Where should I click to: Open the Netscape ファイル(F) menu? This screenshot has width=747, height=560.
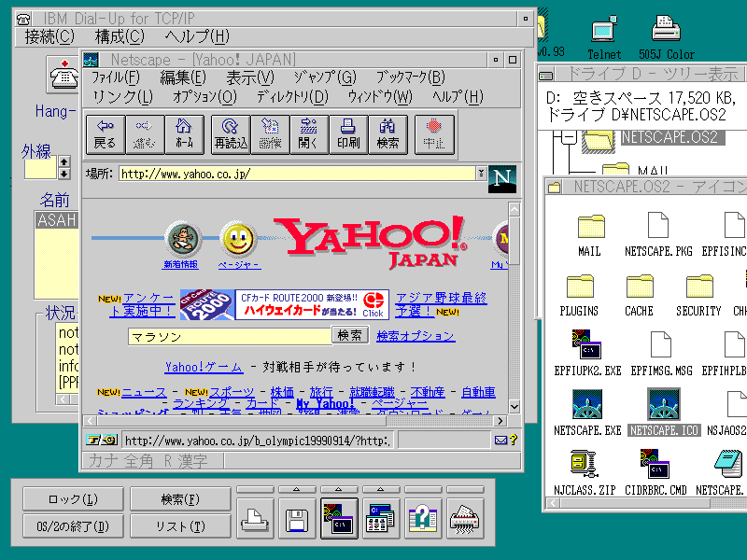coord(115,77)
